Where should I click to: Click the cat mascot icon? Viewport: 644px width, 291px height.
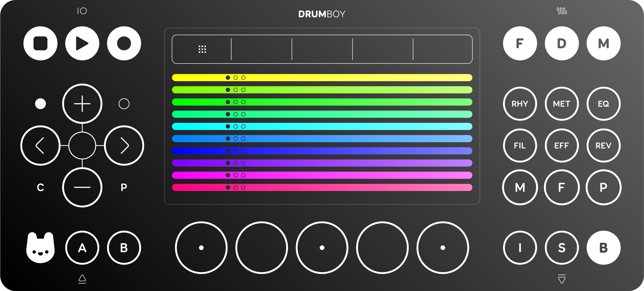coord(40,247)
